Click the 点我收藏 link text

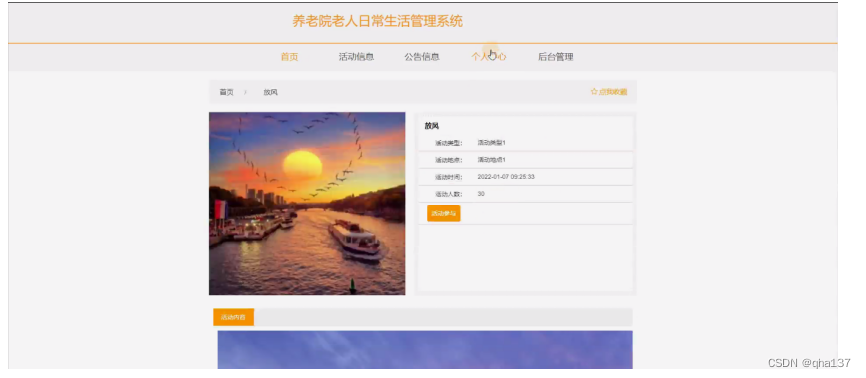point(613,92)
